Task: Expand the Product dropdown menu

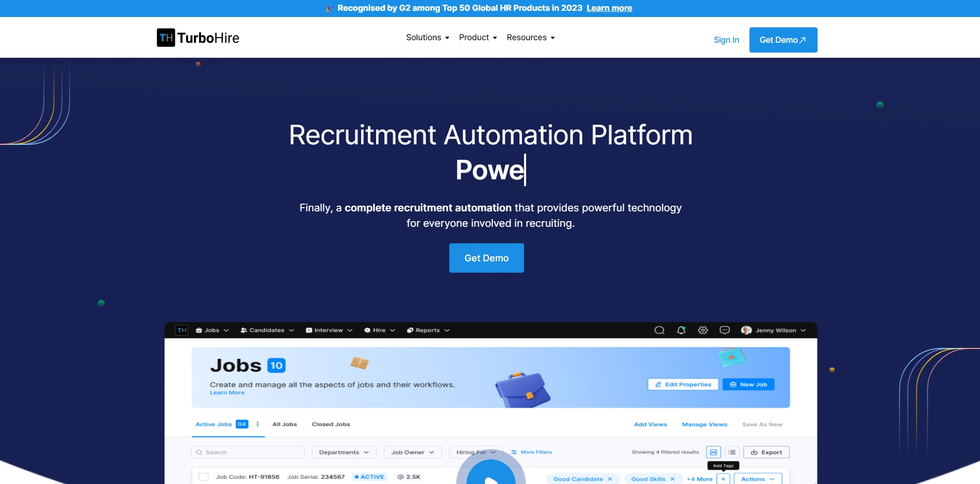Action: pyautogui.click(x=478, y=38)
